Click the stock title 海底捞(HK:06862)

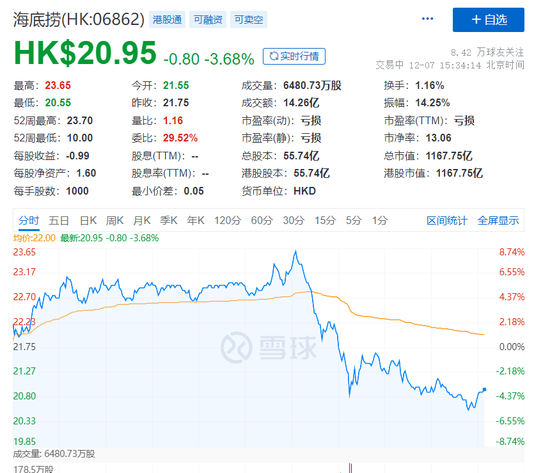click(x=79, y=19)
